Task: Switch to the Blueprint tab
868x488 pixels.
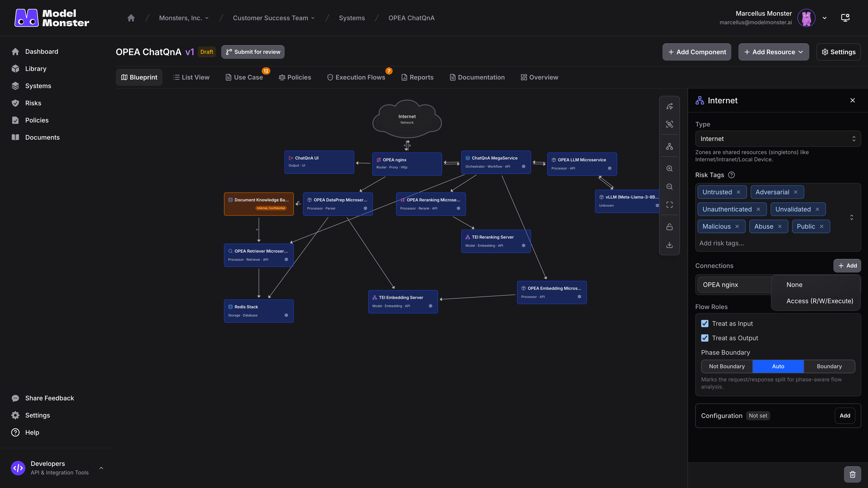Action: coord(139,77)
